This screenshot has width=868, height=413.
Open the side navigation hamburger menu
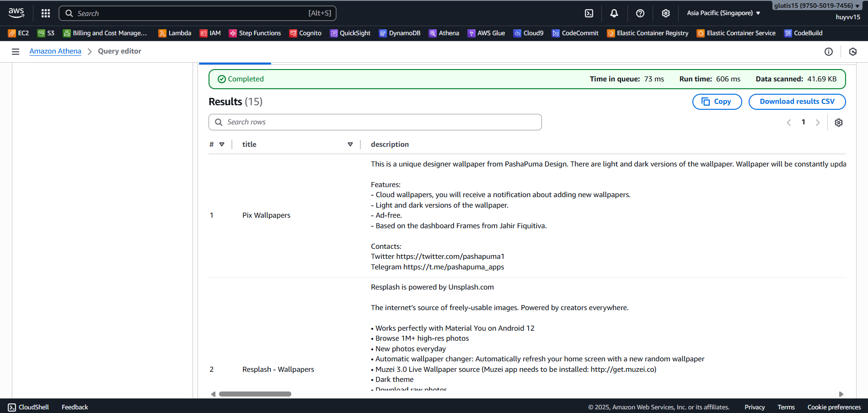(x=16, y=52)
